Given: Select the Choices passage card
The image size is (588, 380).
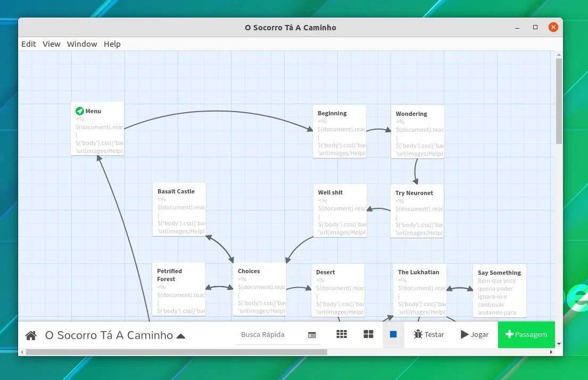Looking at the screenshot, I should [x=260, y=289].
